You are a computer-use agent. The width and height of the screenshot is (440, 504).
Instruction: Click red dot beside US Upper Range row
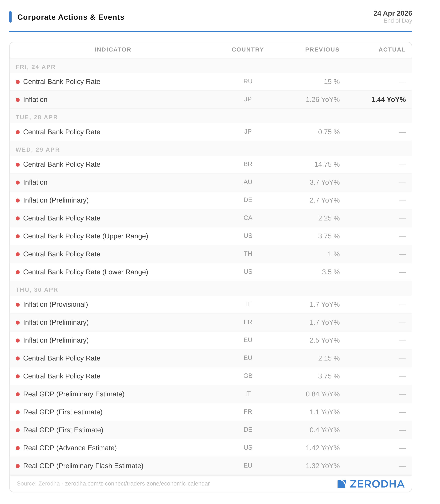click(x=18, y=236)
